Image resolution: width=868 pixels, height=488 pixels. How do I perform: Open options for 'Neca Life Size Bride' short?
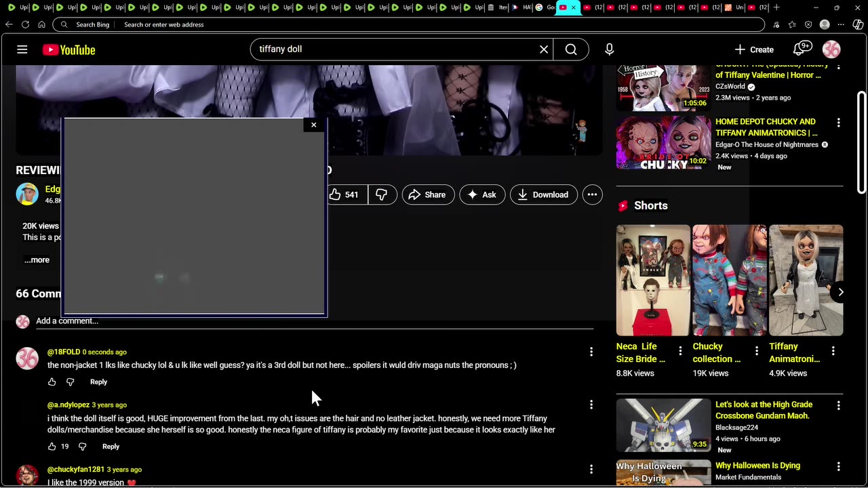pyautogui.click(x=681, y=351)
